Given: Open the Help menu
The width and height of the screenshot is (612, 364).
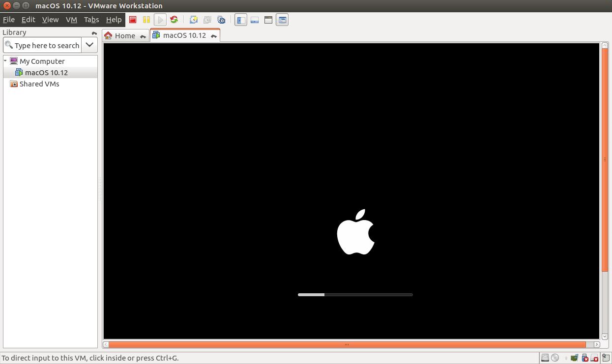Looking at the screenshot, I should [114, 20].
